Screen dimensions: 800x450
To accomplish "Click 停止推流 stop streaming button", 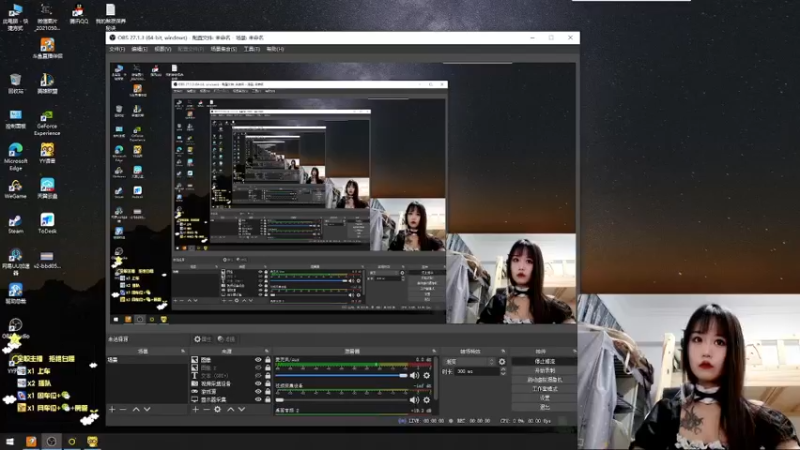I will point(544,361).
